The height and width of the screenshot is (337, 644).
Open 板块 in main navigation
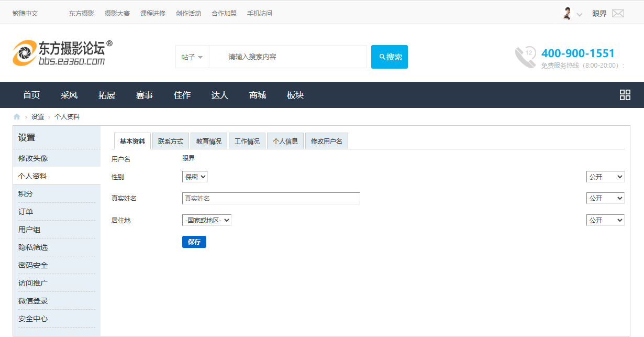click(x=295, y=95)
